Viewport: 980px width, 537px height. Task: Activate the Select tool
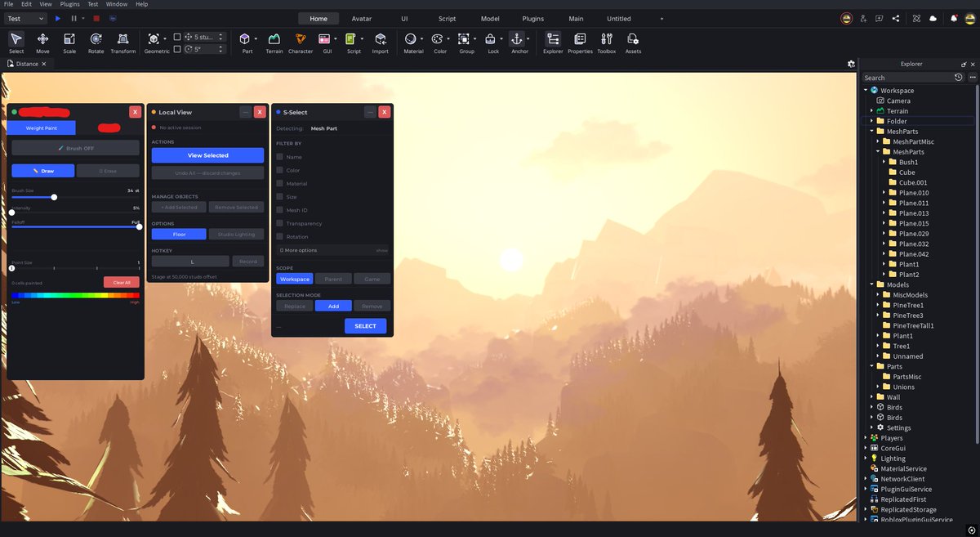coord(16,42)
